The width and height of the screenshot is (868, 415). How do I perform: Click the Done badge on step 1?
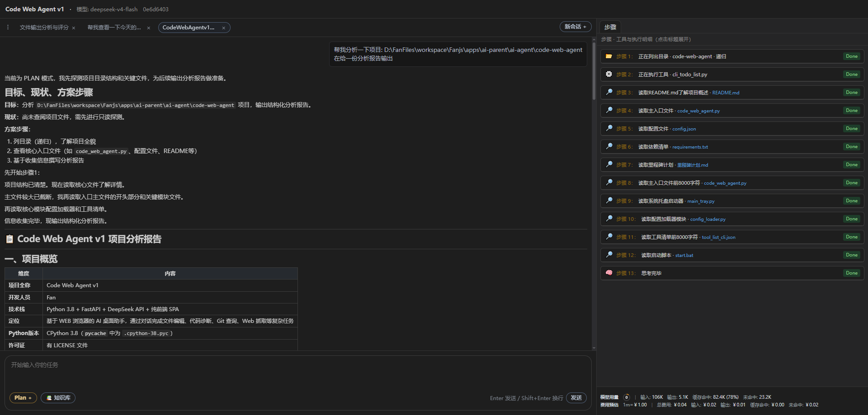click(x=852, y=56)
